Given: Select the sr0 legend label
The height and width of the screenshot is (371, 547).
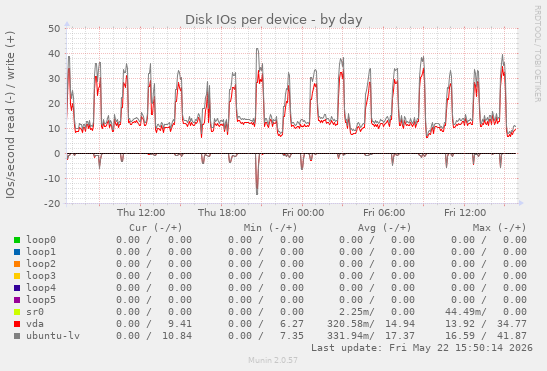Looking at the screenshot, I should click(35, 312).
